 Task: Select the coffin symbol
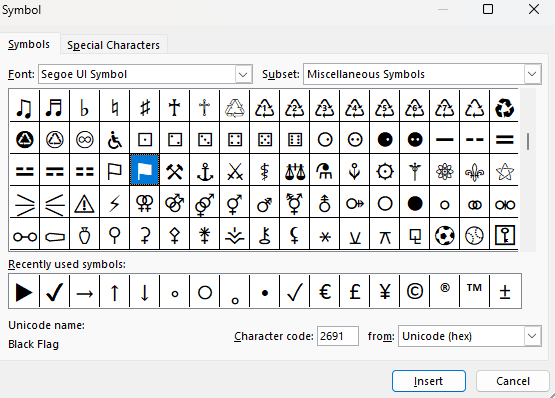tap(55, 235)
